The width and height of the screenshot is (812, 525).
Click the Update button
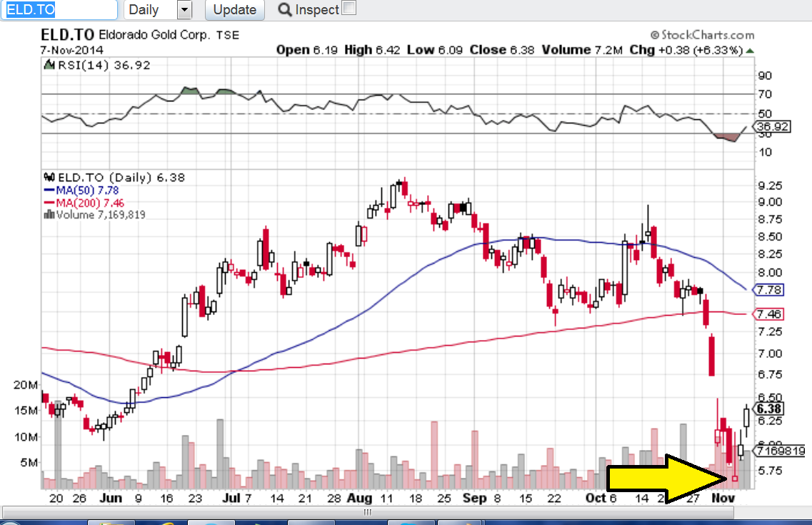(x=234, y=10)
